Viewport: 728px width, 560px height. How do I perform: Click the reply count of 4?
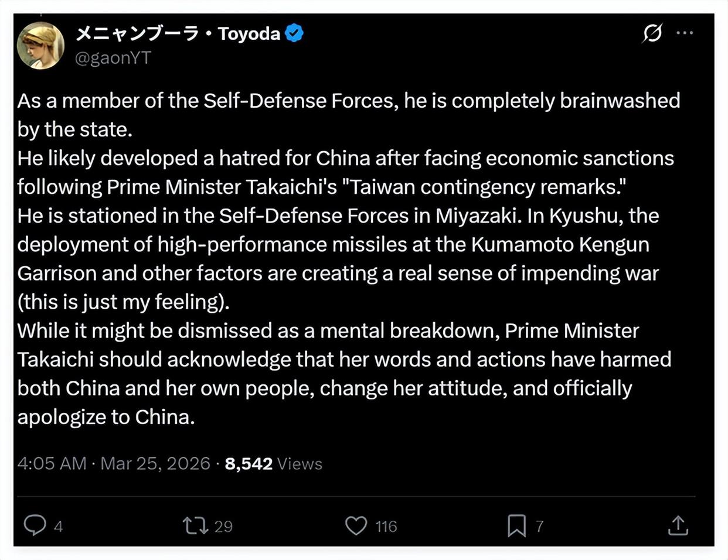tap(58, 526)
